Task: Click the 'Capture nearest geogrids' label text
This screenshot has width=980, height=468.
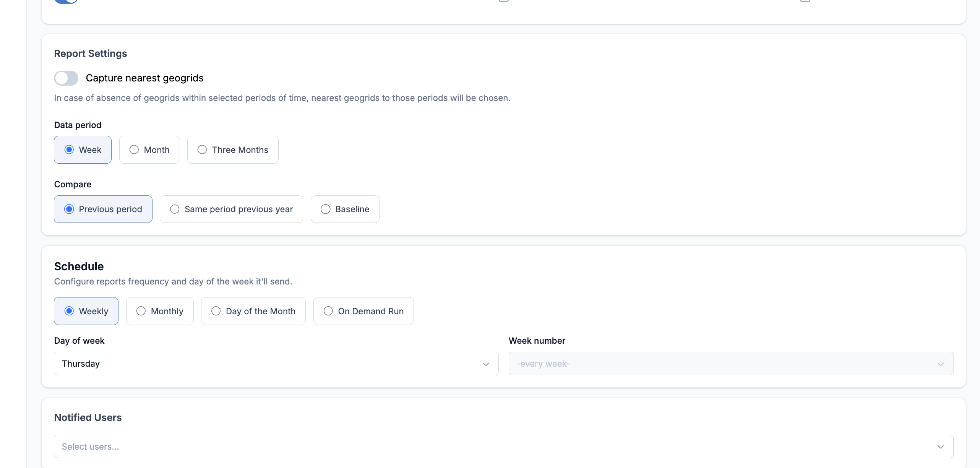Action: pyautogui.click(x=144, y=78)
